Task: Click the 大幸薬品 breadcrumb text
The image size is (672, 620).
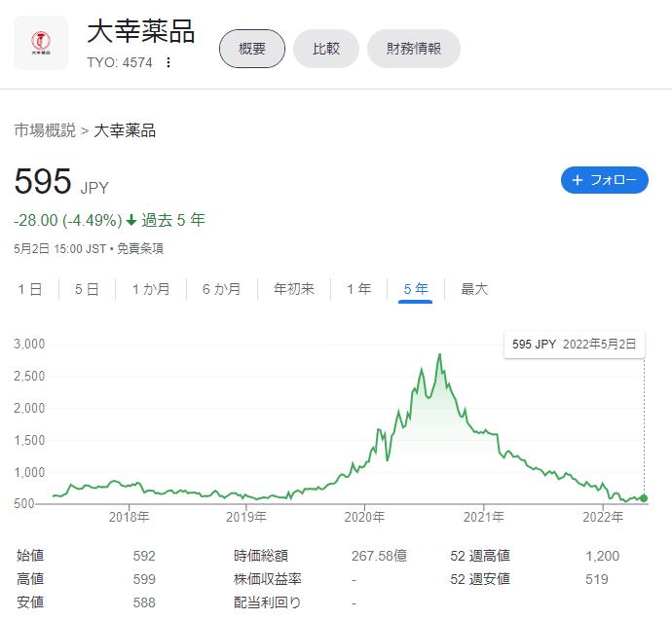Action: pyautogui.click(x=125, y=130)
